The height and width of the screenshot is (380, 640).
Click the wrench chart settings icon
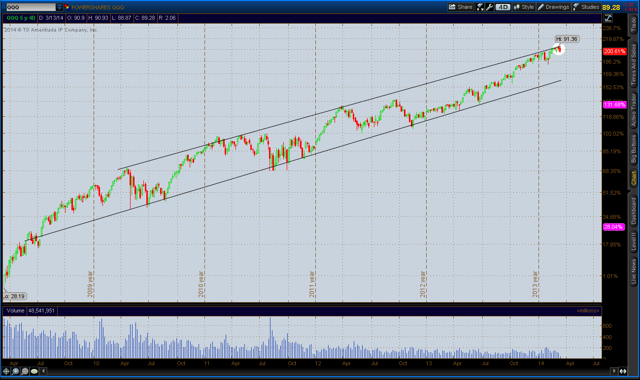pyautogui.click(x=489, y=7)
